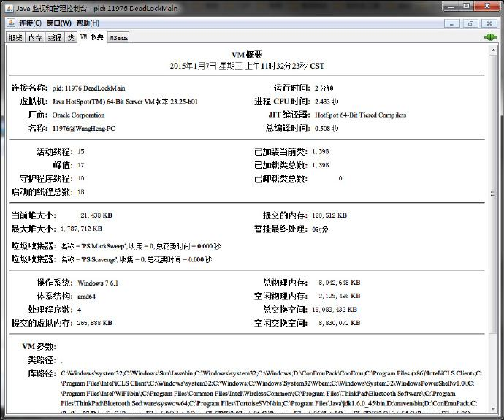This screenshot has width=504, height=420.
Task: Open the 连接(C) menu
Action: click(x=30, y=23)
